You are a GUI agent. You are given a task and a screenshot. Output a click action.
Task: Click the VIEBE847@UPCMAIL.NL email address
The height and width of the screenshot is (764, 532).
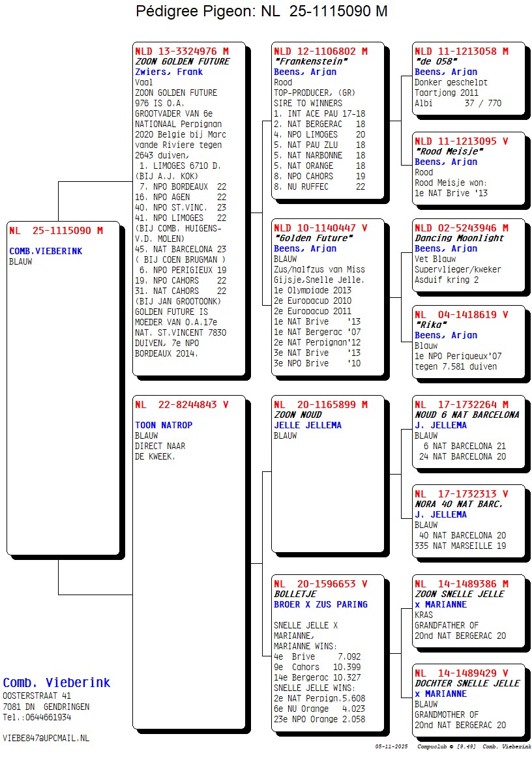click(x=46, y=738)
